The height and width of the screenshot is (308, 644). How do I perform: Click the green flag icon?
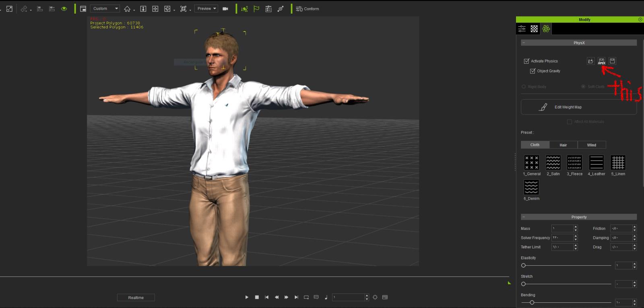pos(256,8)
